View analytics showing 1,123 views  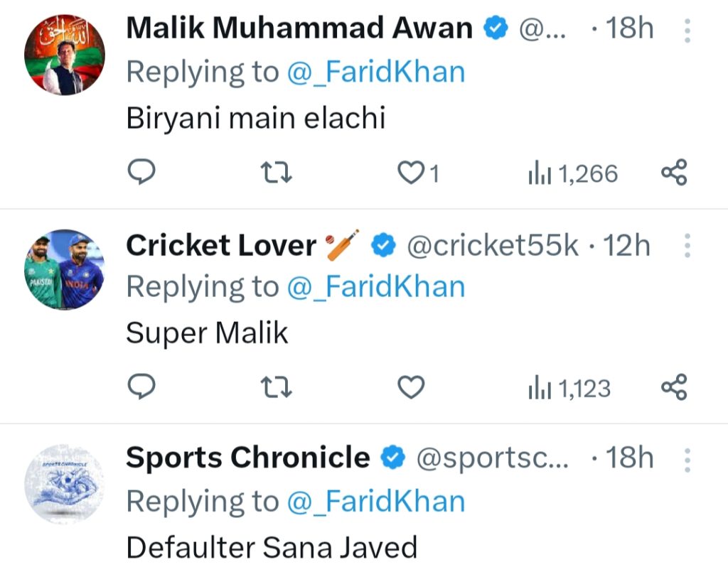[x=569, y=388]
